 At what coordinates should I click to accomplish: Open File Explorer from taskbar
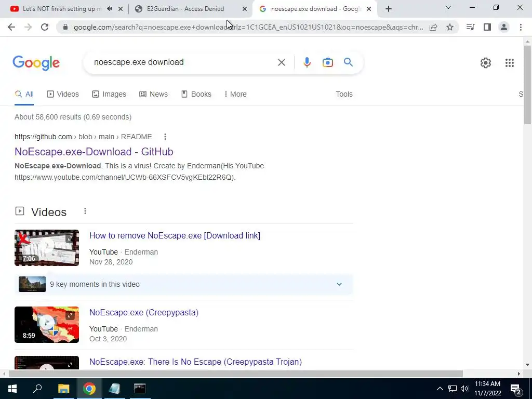coord(63,389)
